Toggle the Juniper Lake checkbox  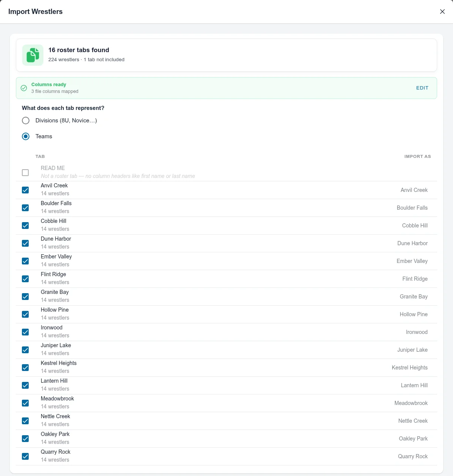coord(25,350)
